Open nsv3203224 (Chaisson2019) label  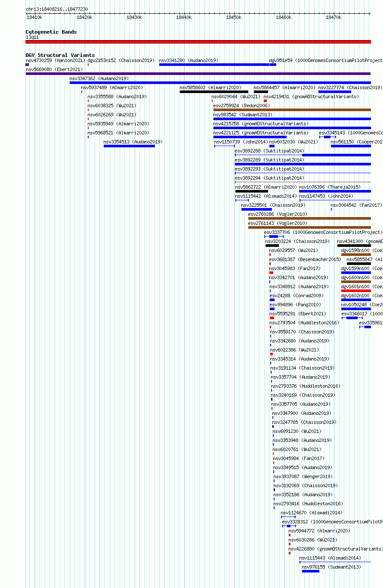(x=297, y=241)
